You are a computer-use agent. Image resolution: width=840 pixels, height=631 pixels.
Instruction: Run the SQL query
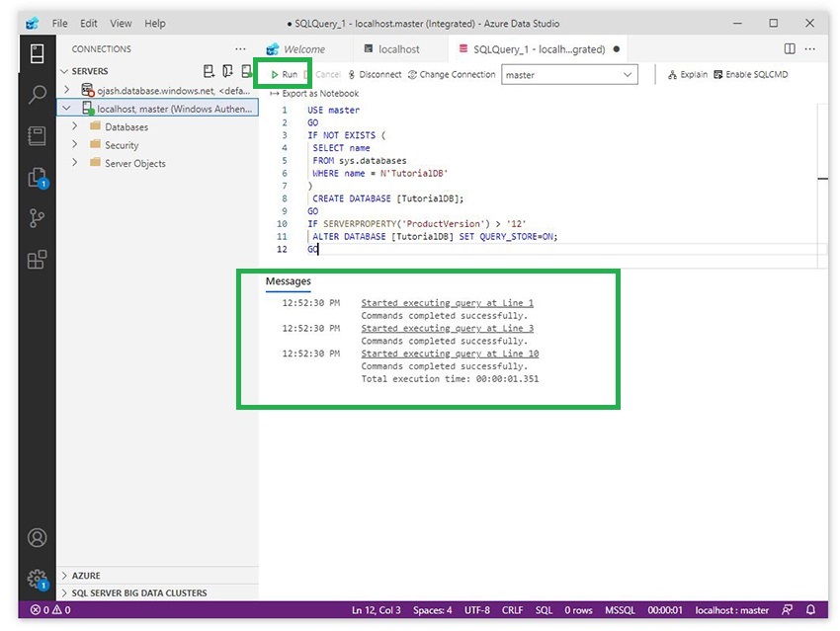[284, 74]
